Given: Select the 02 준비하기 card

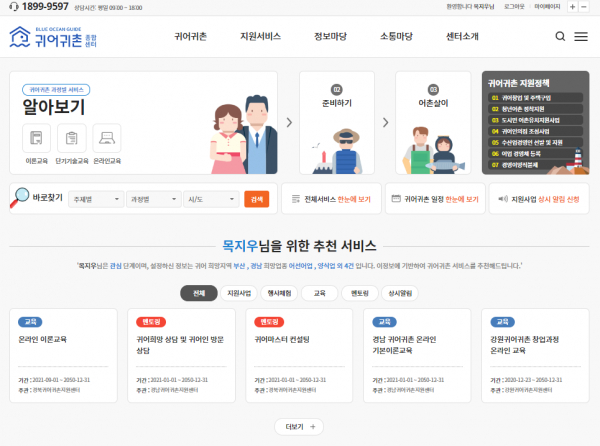Looking at the screenshot, I should pos(337,123).
